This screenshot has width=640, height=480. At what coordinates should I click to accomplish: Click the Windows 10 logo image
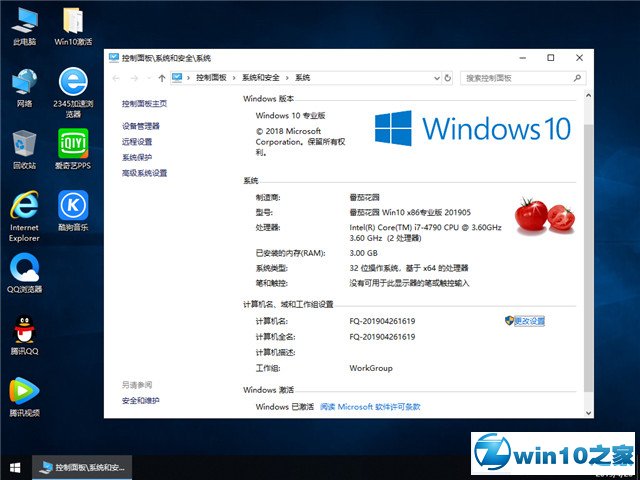(x=473, y=128)
